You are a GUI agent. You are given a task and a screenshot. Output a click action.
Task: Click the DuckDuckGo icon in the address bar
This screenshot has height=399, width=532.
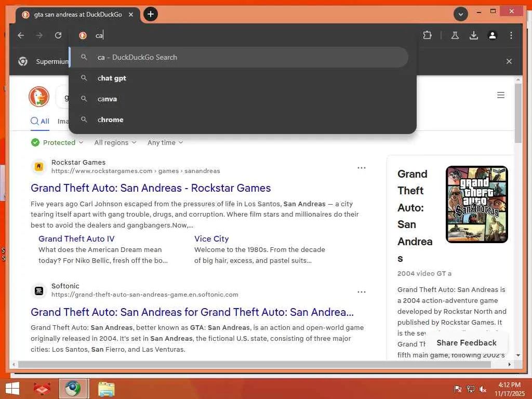[x=83, y=35]
